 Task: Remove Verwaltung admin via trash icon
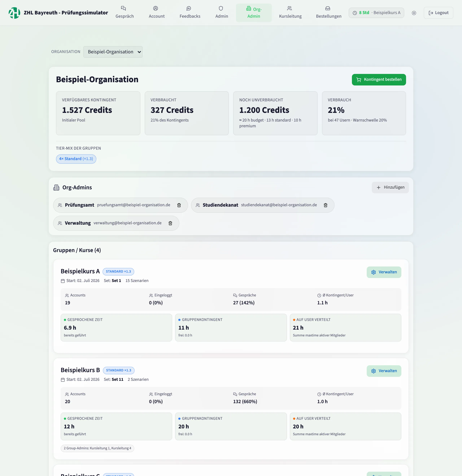(x=170, y=223)
